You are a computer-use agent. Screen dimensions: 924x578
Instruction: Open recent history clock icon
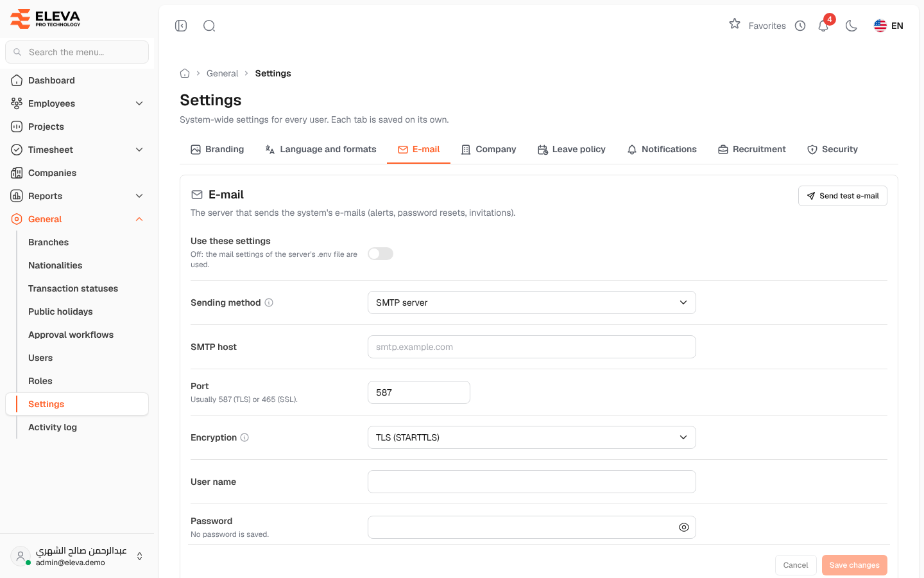pos(800,26)
